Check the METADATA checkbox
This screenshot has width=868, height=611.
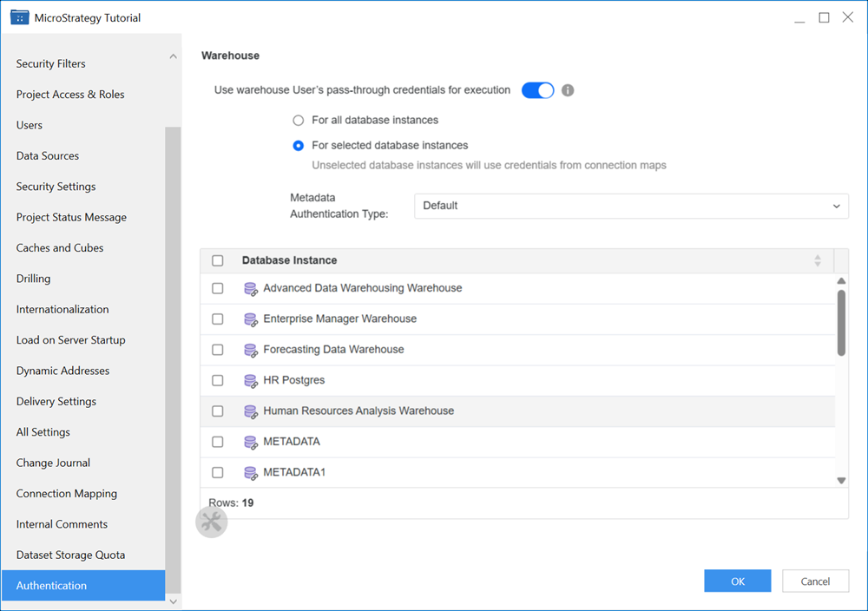tap(218, 442)
